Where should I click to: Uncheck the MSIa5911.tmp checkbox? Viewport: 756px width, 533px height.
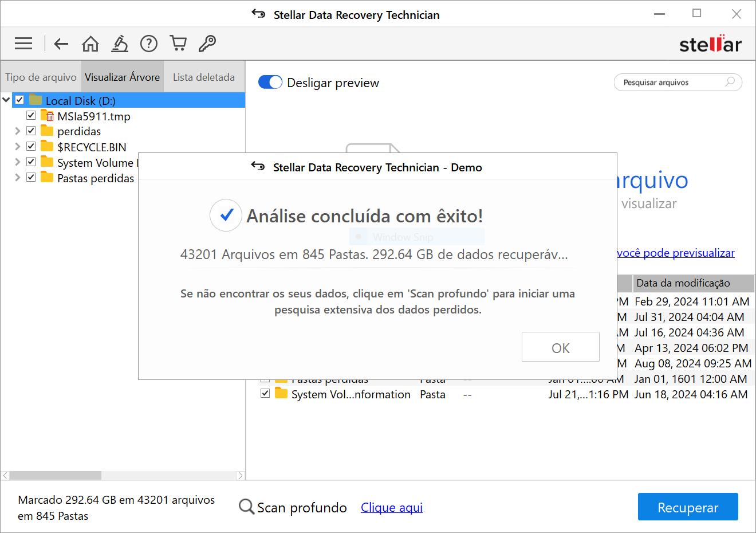click(31, 115)
